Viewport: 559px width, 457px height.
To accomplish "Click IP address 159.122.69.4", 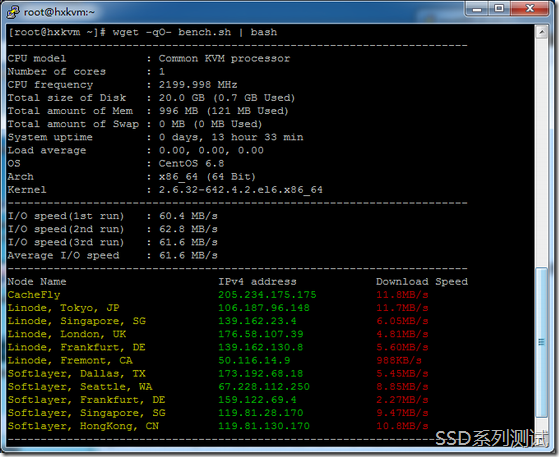I will (x=257, y=400).
